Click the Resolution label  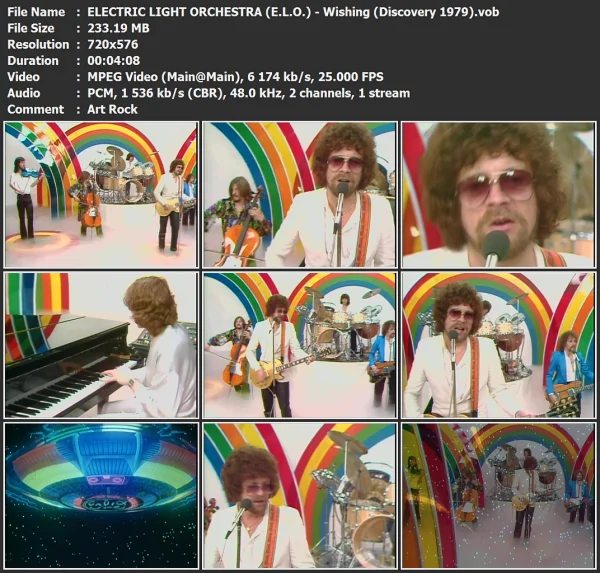point(38,44)
